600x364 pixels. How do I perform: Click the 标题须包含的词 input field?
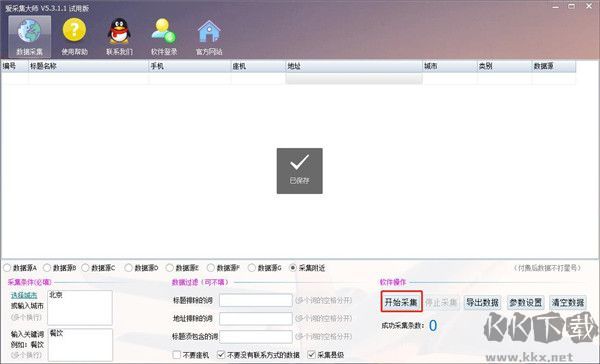256,336
